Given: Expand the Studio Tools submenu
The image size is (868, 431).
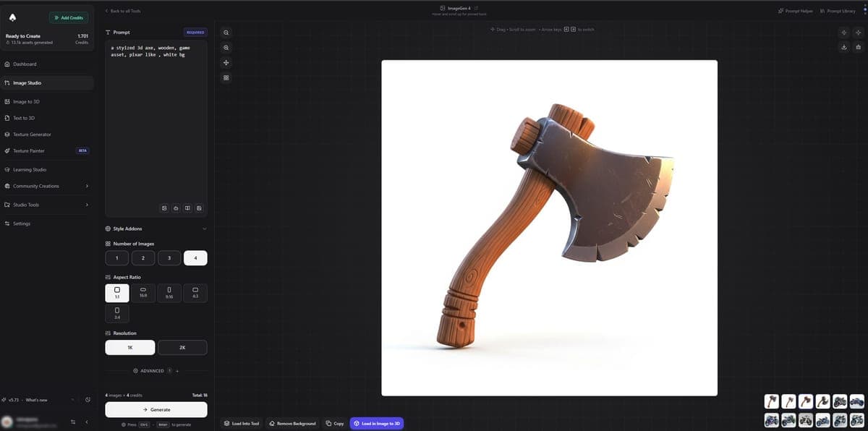Looking at the screenshot, I should pyautogui.click(x=47, y=205).
